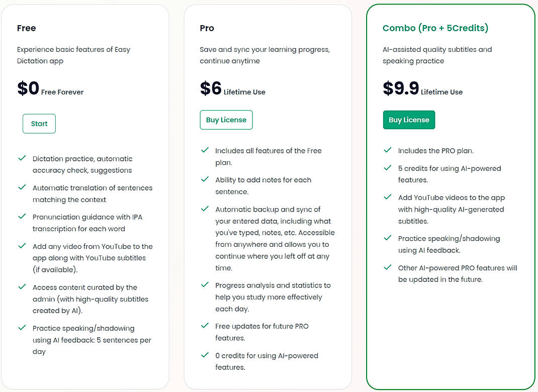Click the $6 Lifetime Use price text

click(x=231, y=89)
